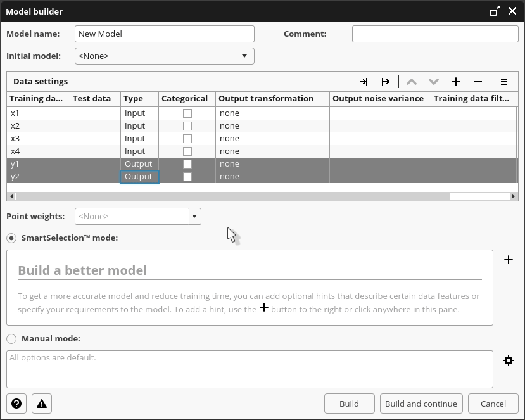
Task: Select the SmartSelection mode radio button
Action: [x=11, y=238]
